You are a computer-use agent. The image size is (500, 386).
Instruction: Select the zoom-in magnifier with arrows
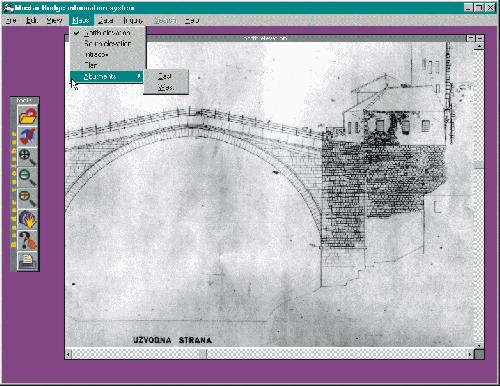[28, 157]
